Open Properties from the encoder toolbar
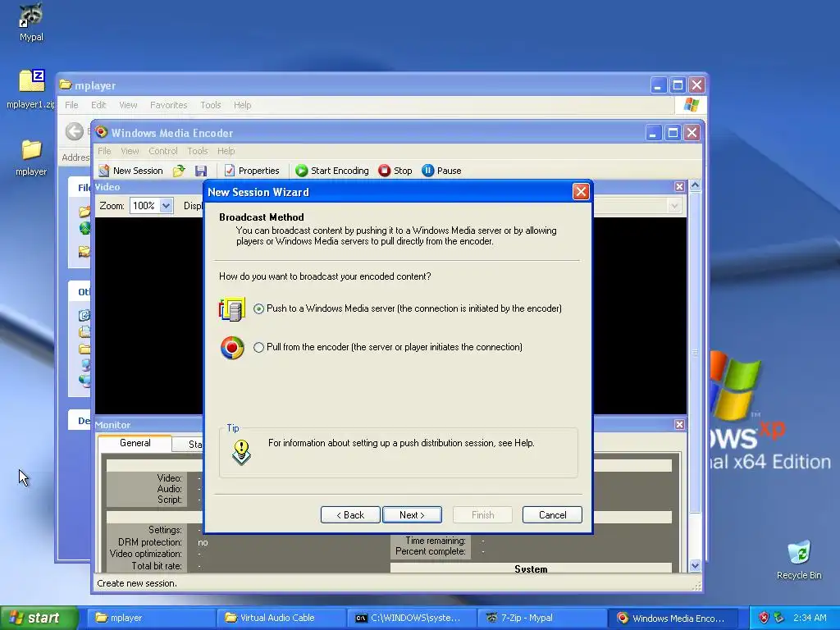 [252, 171]
